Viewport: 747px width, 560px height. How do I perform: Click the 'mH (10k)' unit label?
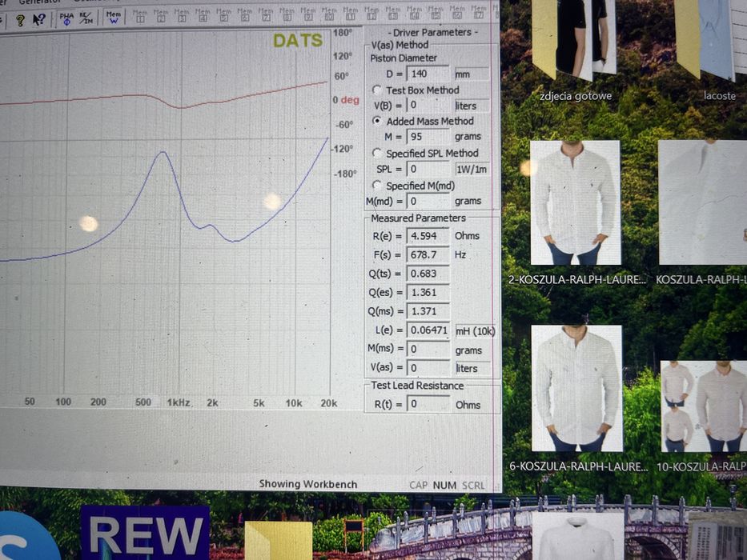(x=475, y=331)
